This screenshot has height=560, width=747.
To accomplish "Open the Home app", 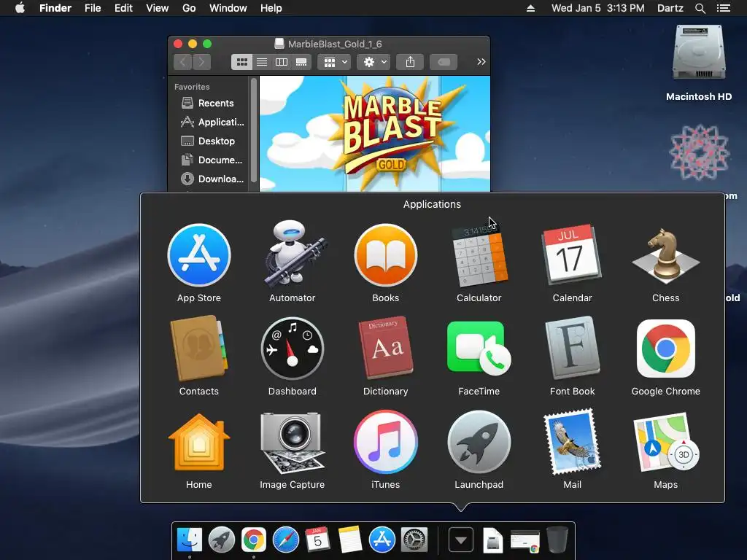I will [199, 443].
